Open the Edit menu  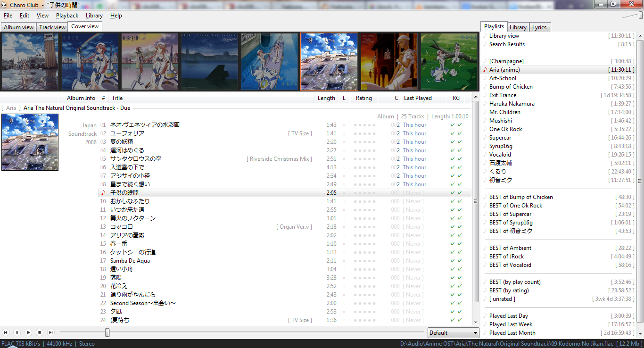(25, 16)
